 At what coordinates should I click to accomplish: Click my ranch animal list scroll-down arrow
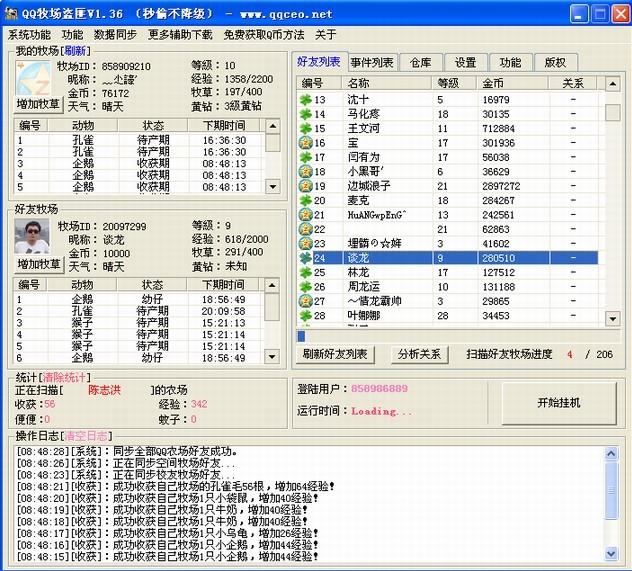coord(273,187)
